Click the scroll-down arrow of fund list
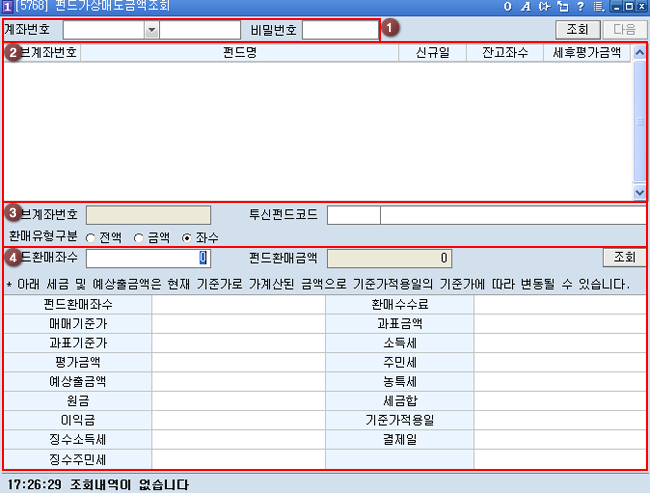 point(639,192)
